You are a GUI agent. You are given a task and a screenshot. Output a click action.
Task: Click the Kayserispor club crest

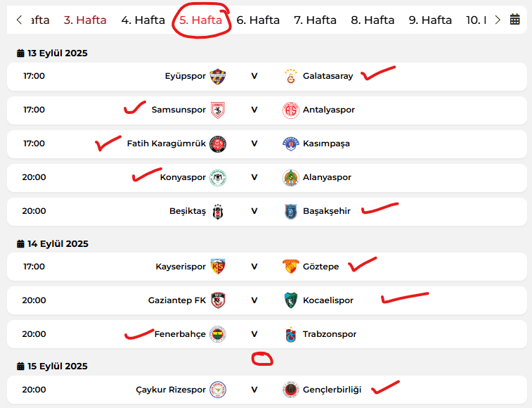(217, 267)
